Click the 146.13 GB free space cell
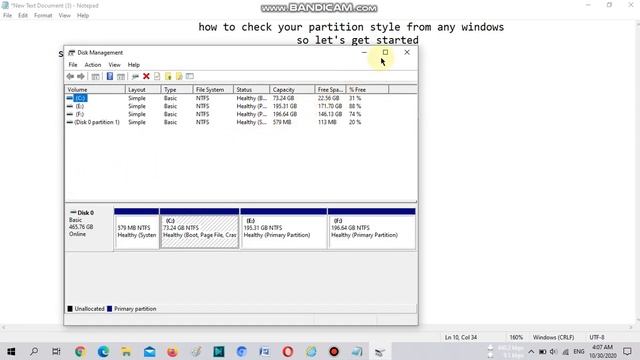Image resolution: width=640 pixels, height=360 pixels. coord(330,114)
